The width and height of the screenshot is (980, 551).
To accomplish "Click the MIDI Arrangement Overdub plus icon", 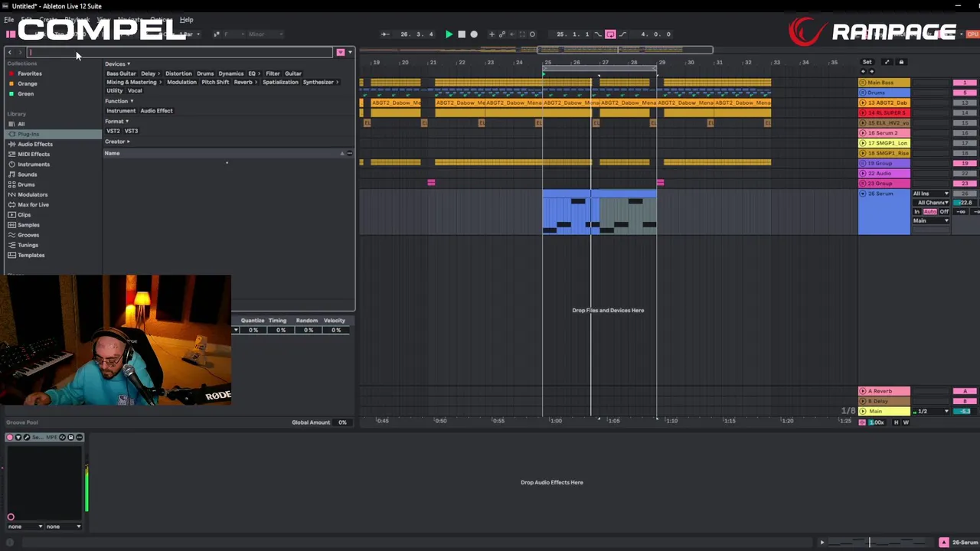I will (x=492, y=34).
